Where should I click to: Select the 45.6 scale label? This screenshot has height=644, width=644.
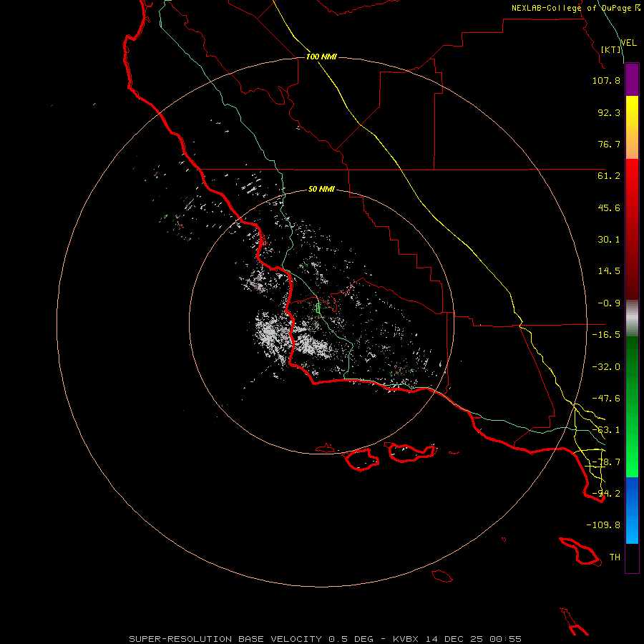pos(609,208)
